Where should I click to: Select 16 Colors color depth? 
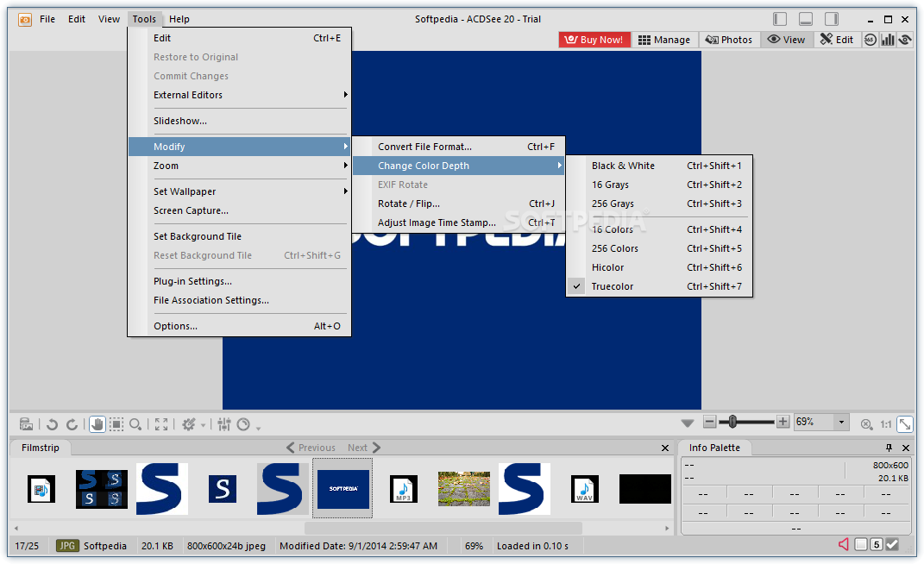click(x=659, y=229)
